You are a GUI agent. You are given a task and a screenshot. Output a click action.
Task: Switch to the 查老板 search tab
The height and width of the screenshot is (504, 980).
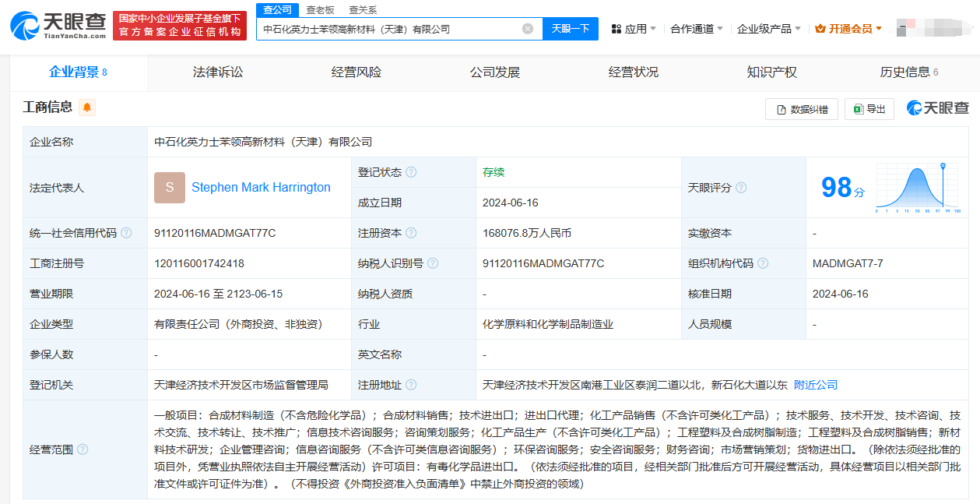click(320, 9)
